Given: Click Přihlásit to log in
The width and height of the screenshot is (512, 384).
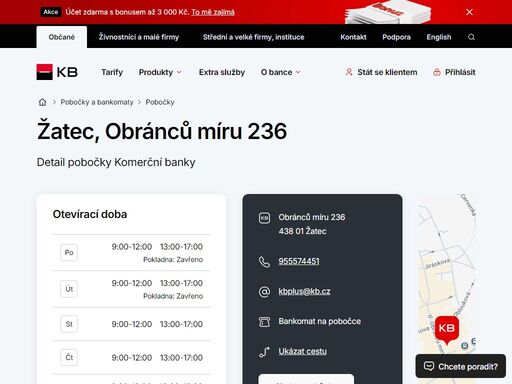Looking at the screenshot, I should (x=460, y=72).
